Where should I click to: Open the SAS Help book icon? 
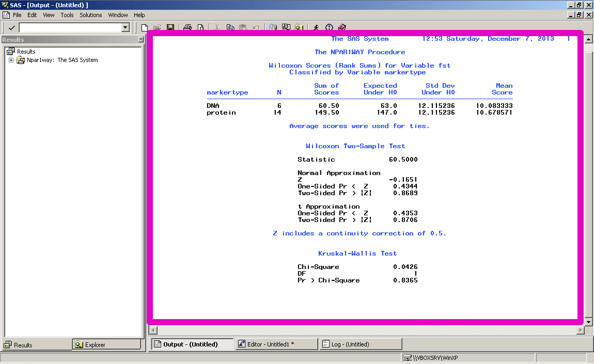(x=342, y=27)
